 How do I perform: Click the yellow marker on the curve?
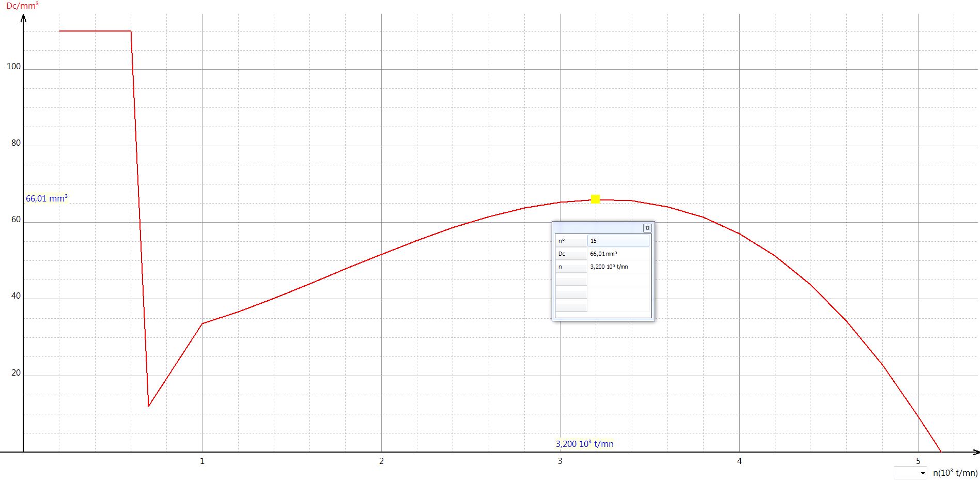pos(595,199)
